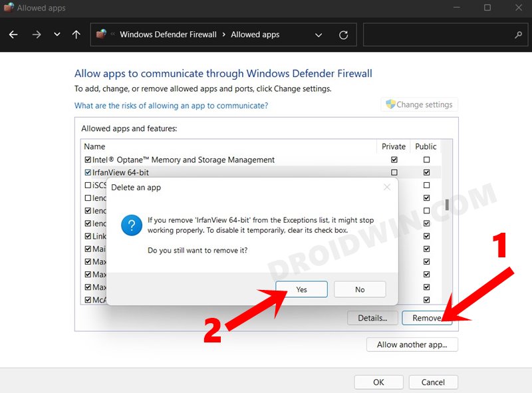Click the Allowed apps title bar icon
Screen dimensions: 532x393
click(9, 7)
